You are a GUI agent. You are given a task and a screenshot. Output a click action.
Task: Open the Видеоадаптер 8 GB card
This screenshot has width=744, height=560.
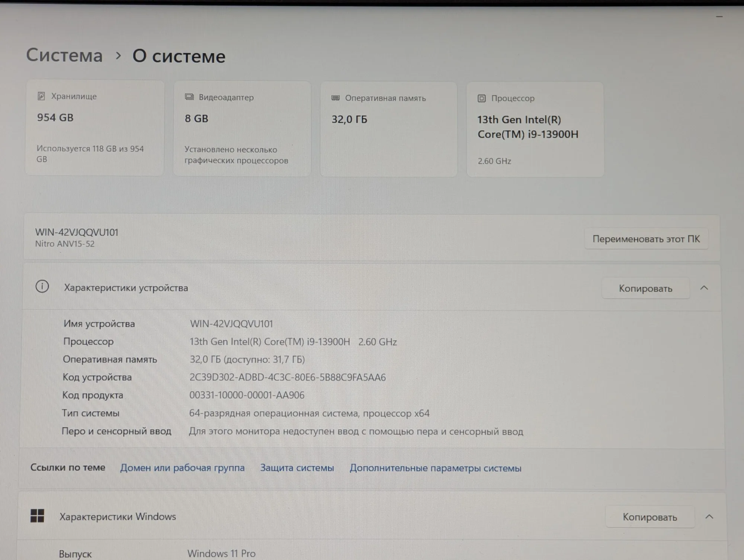(242, 128)
